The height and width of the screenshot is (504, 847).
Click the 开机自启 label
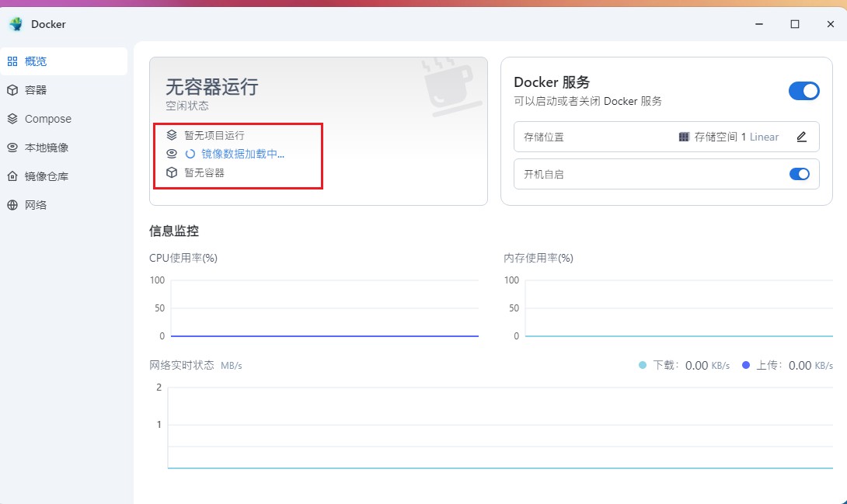click(544, 174)
